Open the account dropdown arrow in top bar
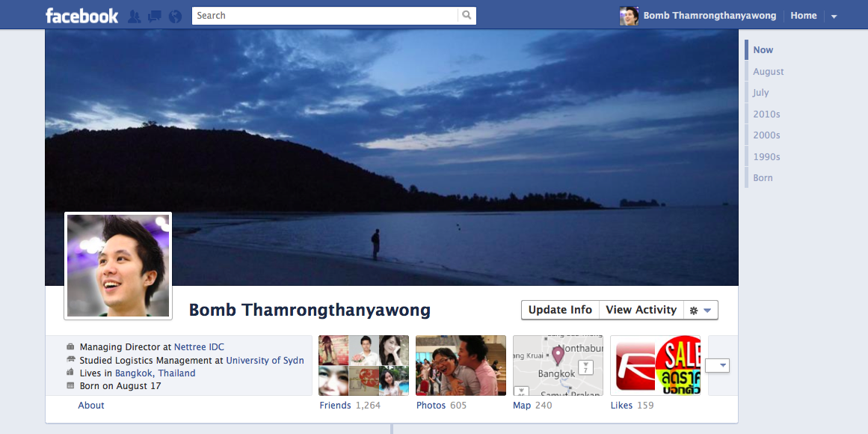 [834, 16]
